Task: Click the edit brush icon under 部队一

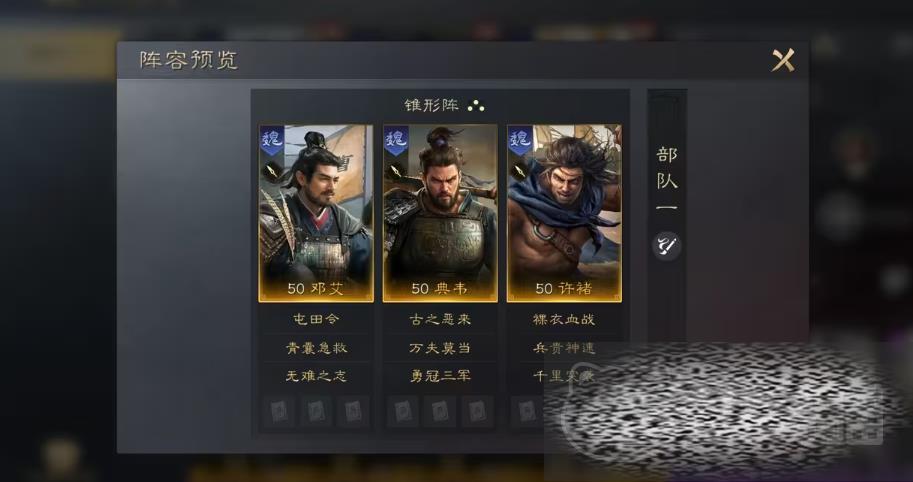Action: 666,246
